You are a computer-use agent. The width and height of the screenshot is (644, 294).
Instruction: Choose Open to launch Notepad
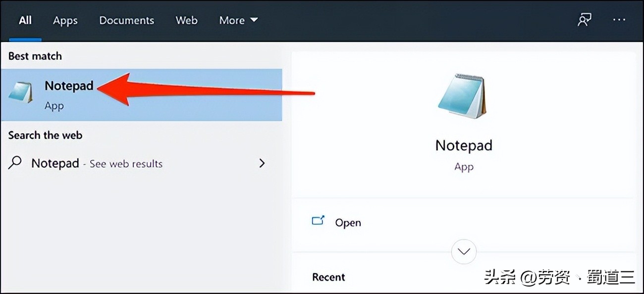348,223
